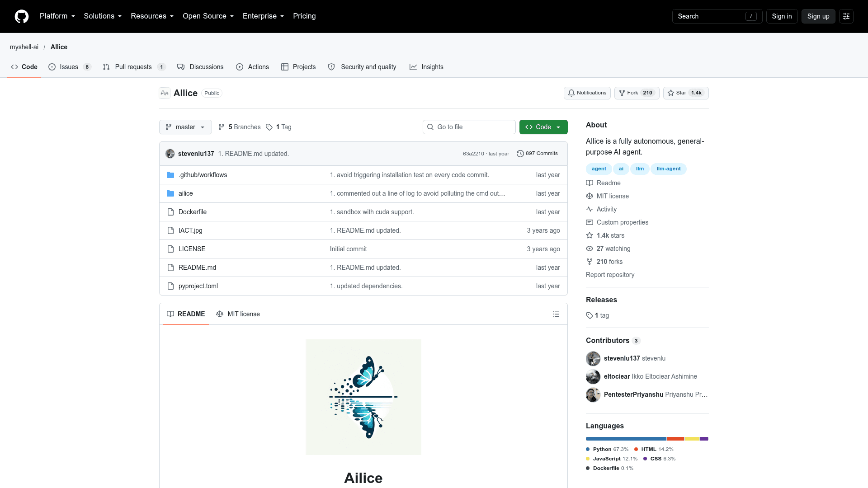This screenshot has width=868, height=488.
Task: Click the tag icon under Releases
Action: pyautogui.click(x=590, y=315)
